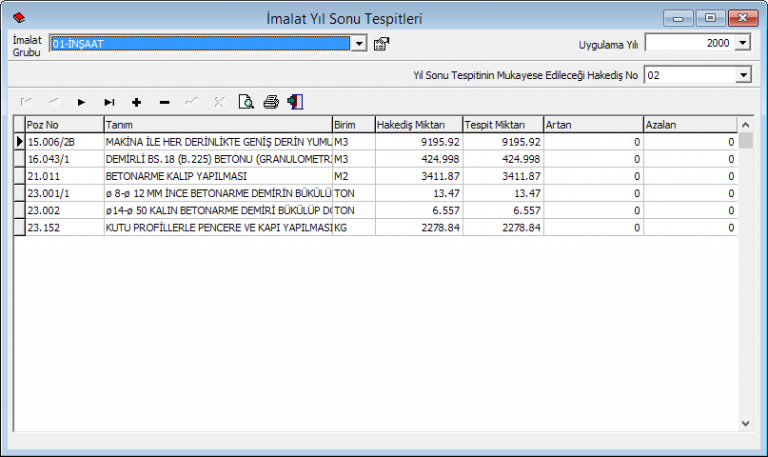
Task: Click the plus icon to add record
Action: [x=136, y=102]
